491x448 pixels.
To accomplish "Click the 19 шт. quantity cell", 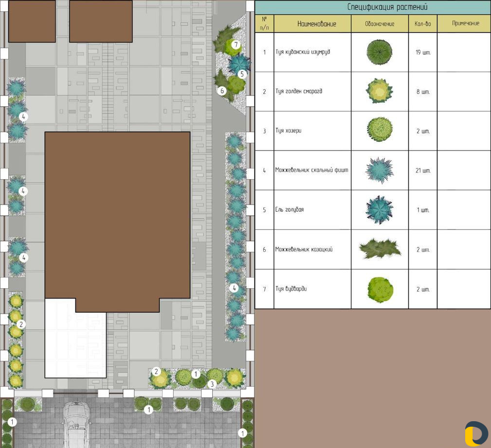I will (x=423, y=52).
